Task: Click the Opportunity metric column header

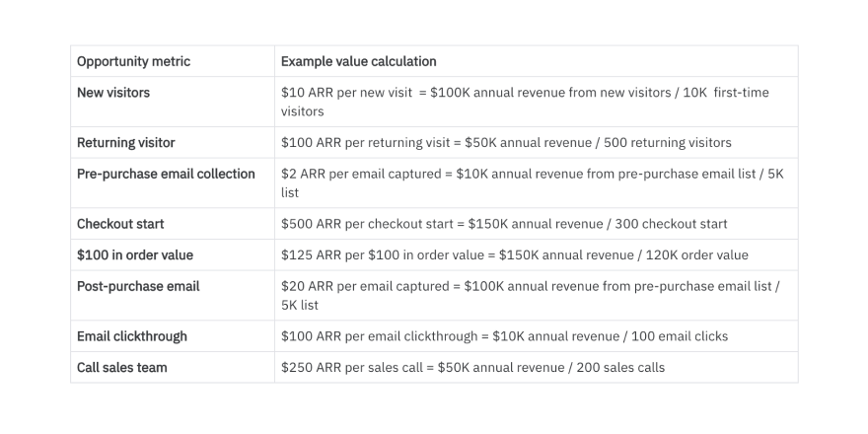Action: click(x=133, y=61)
